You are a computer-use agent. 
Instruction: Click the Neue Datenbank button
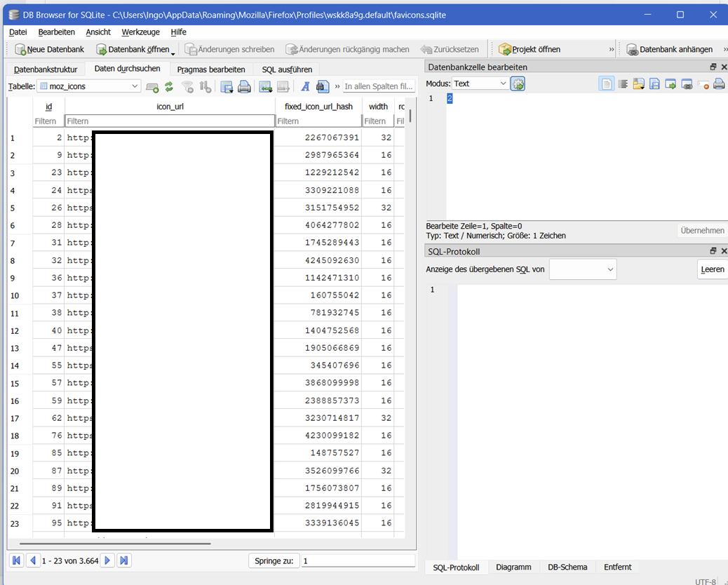49,49
